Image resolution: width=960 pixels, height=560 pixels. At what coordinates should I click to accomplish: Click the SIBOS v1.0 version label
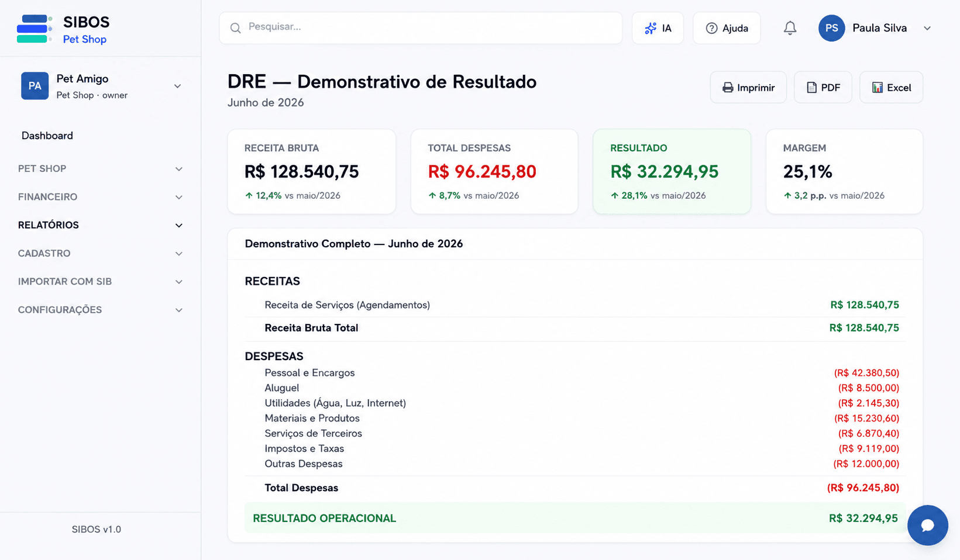coord(97,530)
